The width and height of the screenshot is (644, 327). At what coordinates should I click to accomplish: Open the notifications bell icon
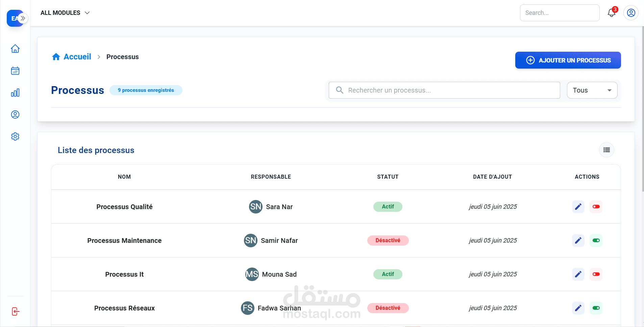pyautogui.click(x=612, y=13)
